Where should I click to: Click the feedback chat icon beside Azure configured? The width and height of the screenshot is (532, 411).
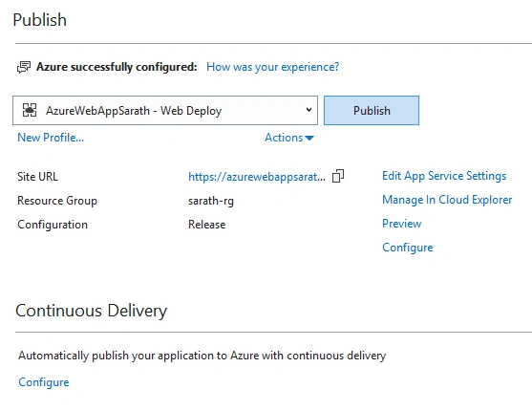[24, 67]
